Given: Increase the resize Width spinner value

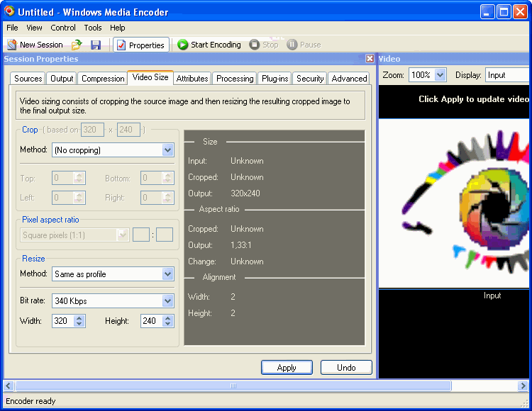Looking at the screenshot, I should click(x=79, y=317).
